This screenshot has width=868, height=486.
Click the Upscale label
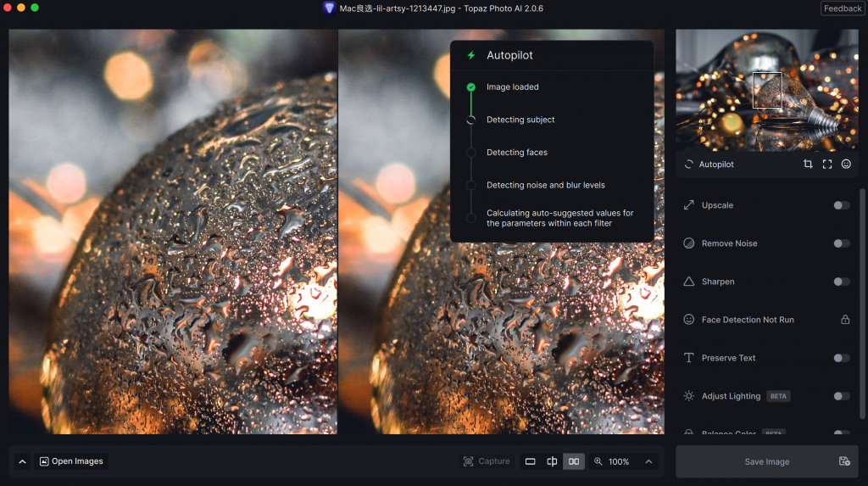coord(717,205)
